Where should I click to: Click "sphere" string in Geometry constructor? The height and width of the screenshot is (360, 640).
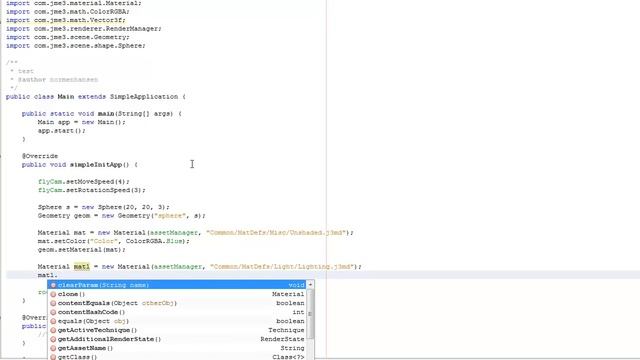click(x=170, y=216)
